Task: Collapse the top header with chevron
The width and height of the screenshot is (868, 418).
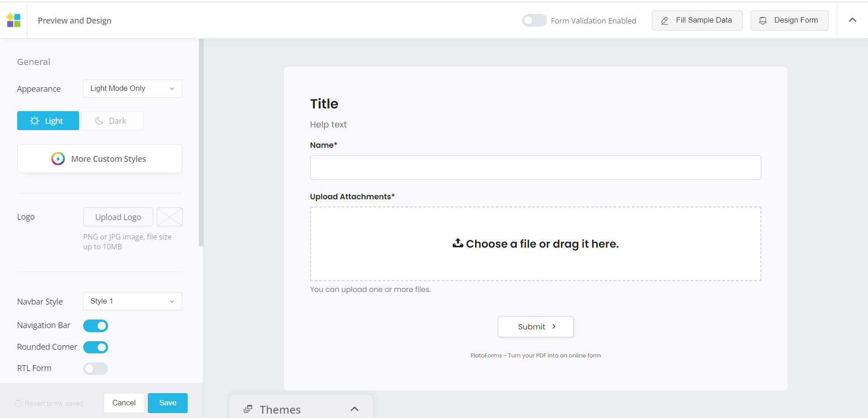Action: click(x=852, y=20)
